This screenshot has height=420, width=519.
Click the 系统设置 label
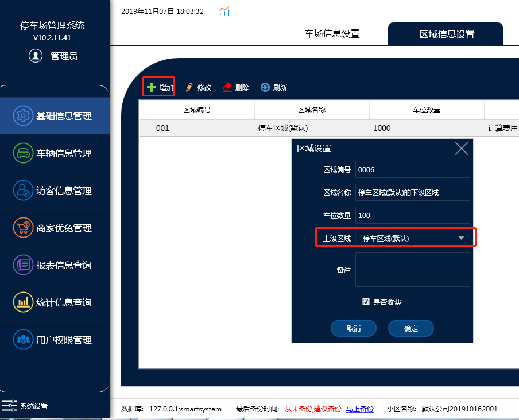coord(34,406)
